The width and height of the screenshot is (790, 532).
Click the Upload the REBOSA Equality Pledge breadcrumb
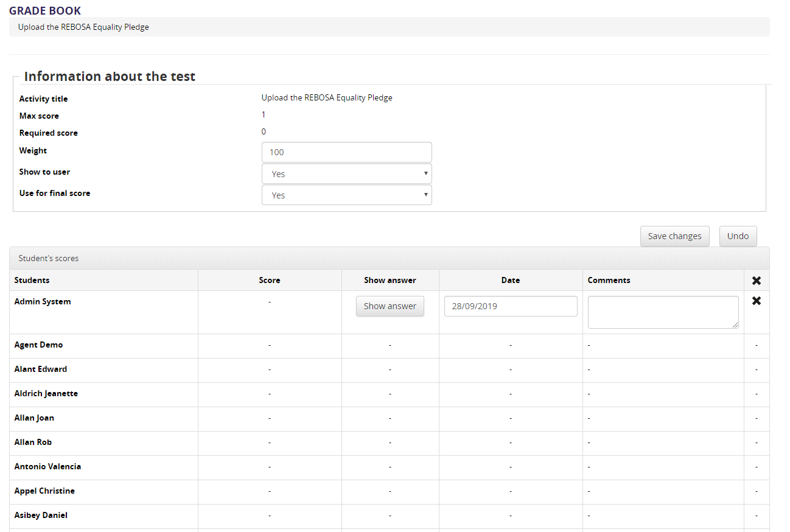click(x=83, y=27)
